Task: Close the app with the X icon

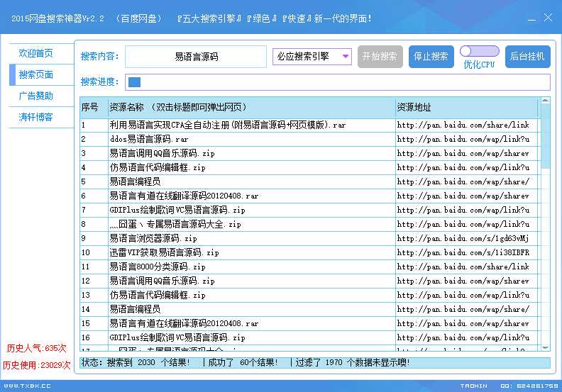Action: (x=548, y=18)
